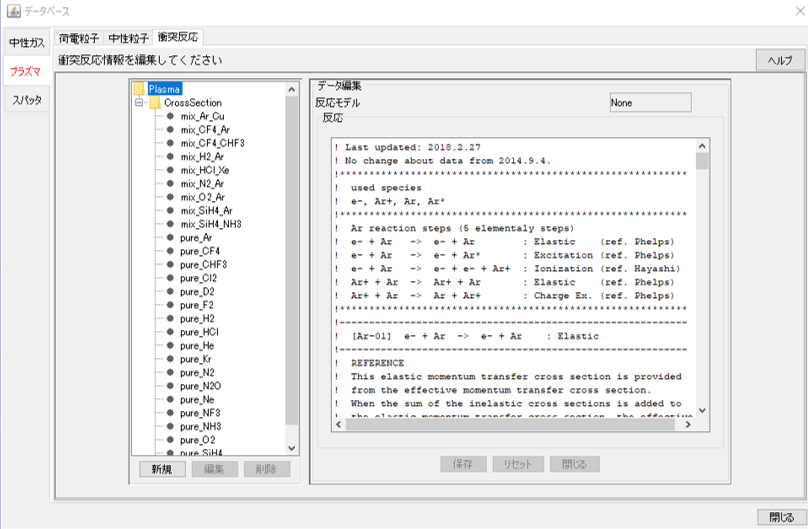Select mix_SiH4_NH3 in the tree
The image size is (808, 529).
(211, 224)
